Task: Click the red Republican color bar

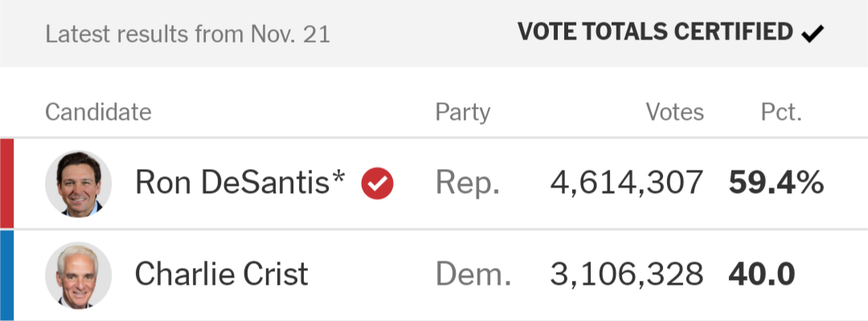Action: tap(6, 183)
